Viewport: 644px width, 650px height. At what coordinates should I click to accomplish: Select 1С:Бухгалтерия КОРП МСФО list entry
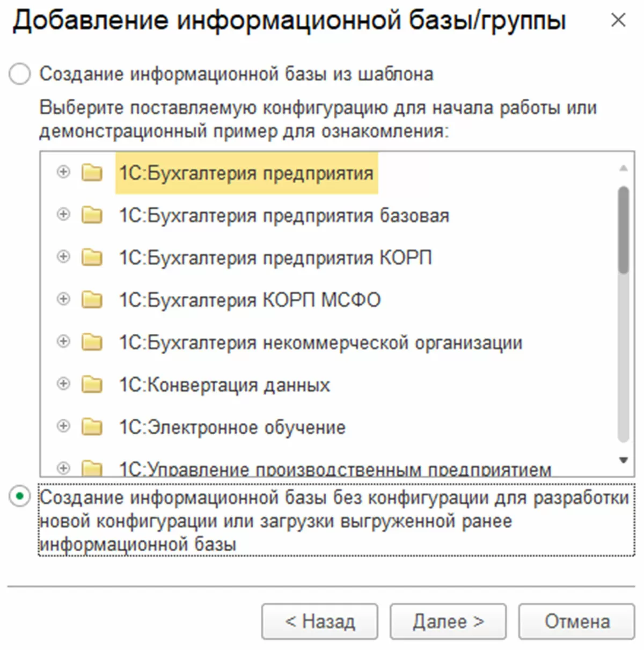pyautogui.click(x=250, y=300)
